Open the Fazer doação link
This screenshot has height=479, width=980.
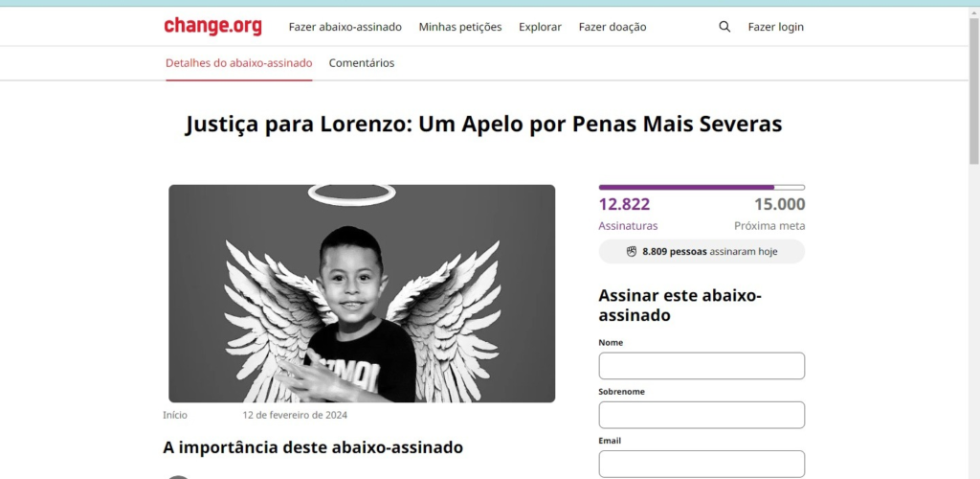pos(612,27)
